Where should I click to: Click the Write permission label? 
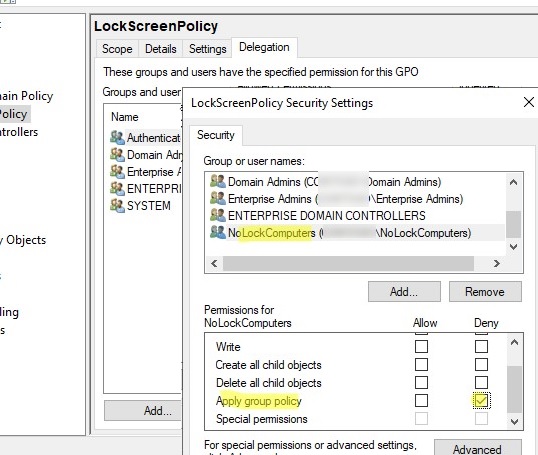pyautogui.click(x=228, y=347)
